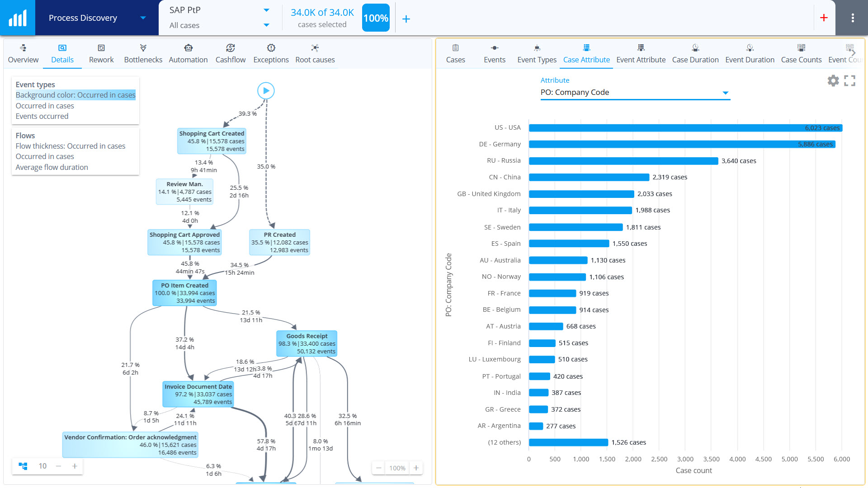Select the Invoice Document Date node

point(198,394)
